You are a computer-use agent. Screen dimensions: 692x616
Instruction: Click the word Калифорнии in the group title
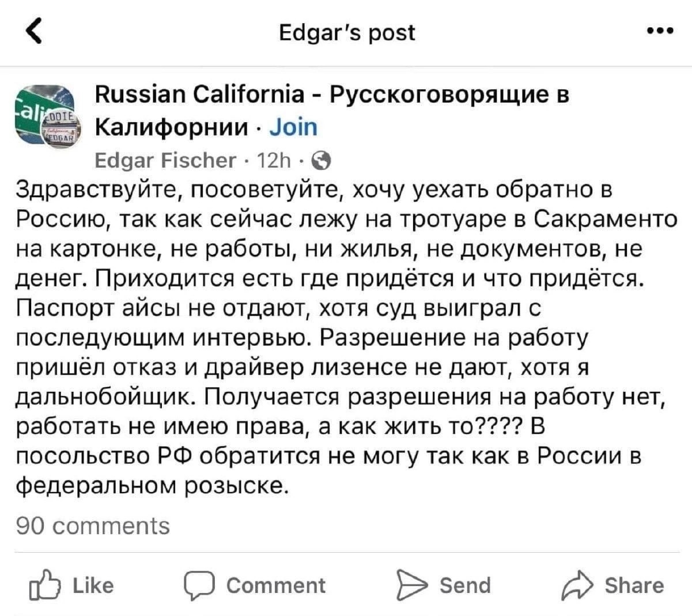tap(172, 126)
